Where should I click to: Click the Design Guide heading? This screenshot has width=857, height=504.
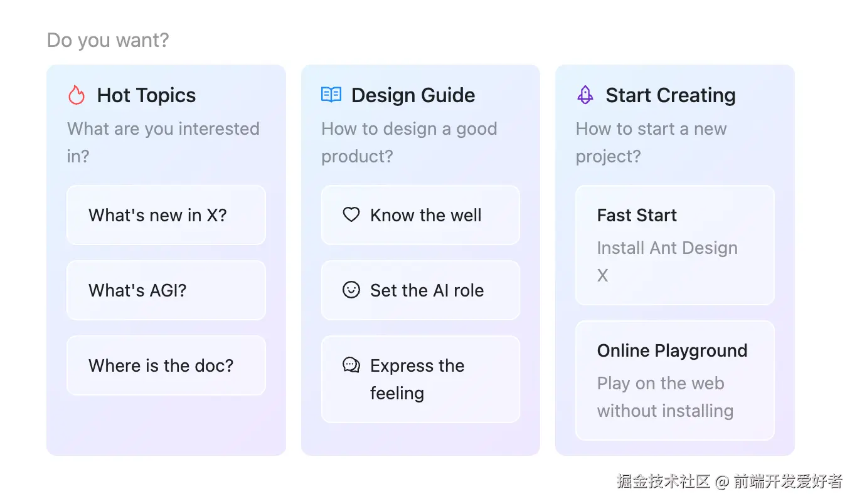413,95
